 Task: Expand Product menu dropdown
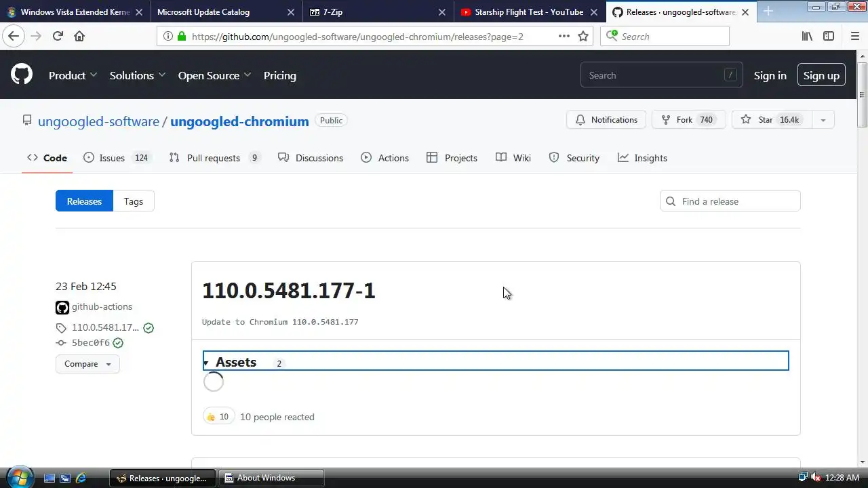pyautogui.click(x=73, y=75)
